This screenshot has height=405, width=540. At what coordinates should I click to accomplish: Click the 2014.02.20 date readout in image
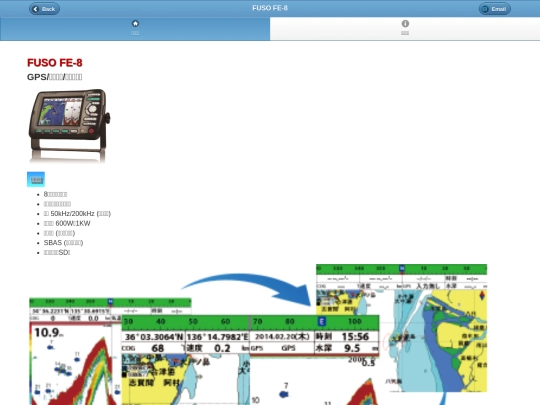282,336
